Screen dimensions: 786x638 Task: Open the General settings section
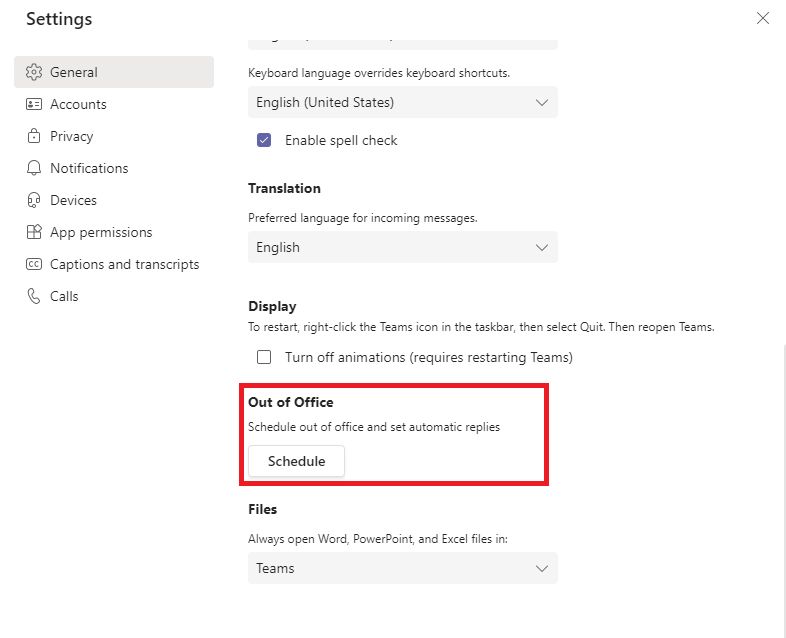(114, 72)
